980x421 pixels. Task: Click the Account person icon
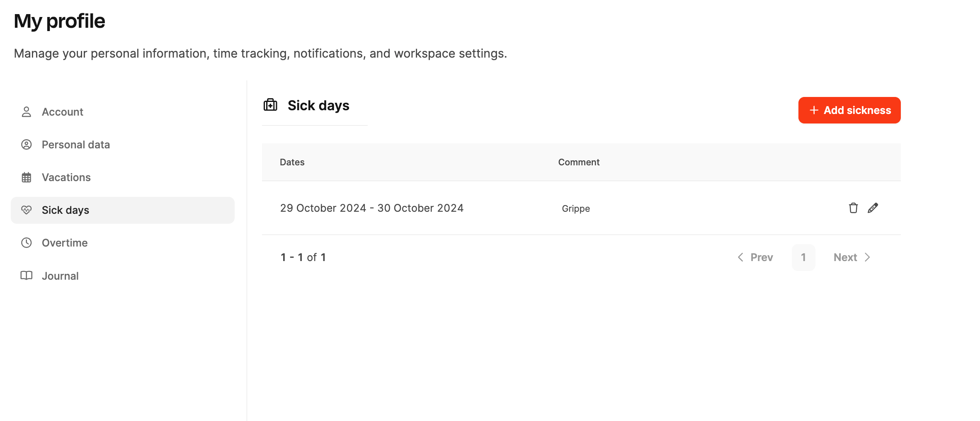(27, 112)
